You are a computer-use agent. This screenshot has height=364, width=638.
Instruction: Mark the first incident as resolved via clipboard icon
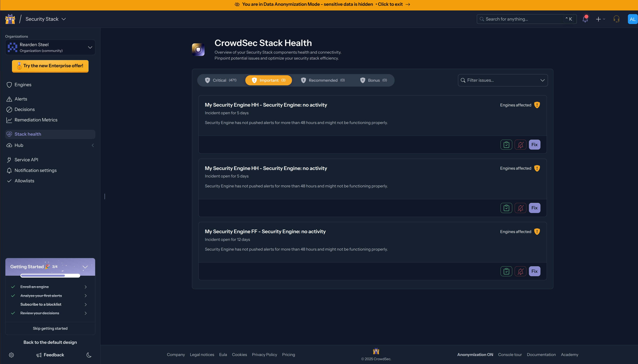click(x=506, y=145)
